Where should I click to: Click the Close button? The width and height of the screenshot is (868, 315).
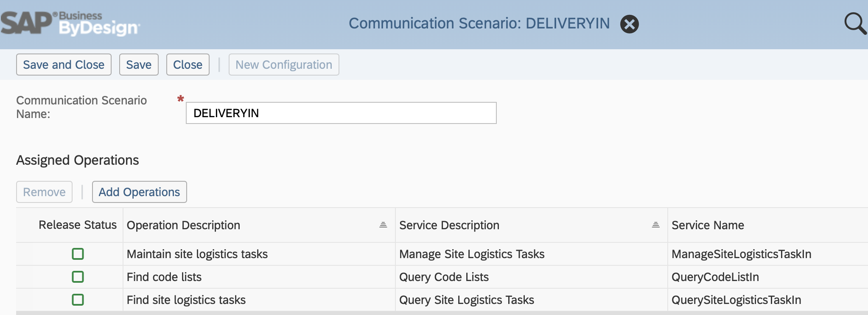tap(188, 65)
